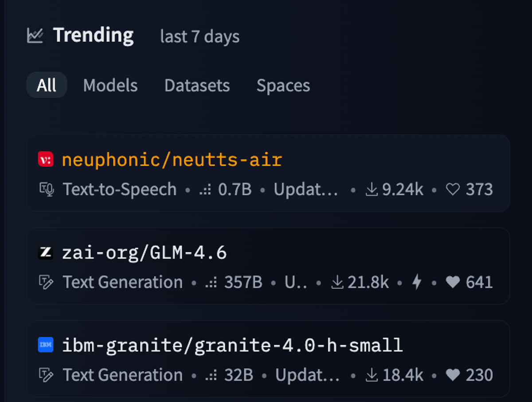The height and width of the screenshot is (402, 532).
Task: Click the GLM-4.6 357B parameter size icon
Action: (x=211, y=282)
